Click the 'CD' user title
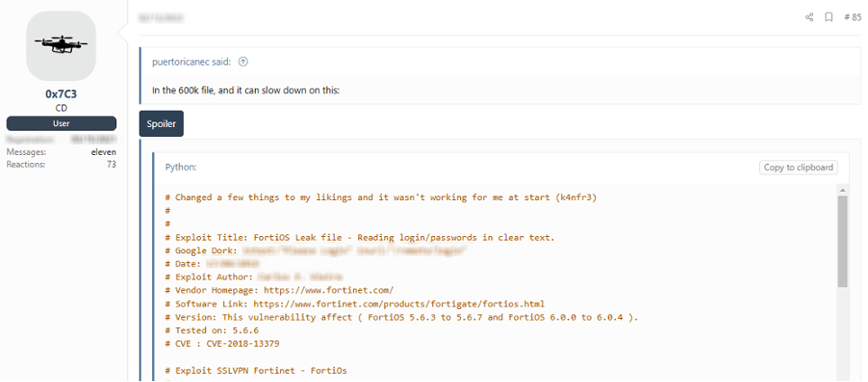The width and height of the screenshot is (868, 382). click(61, 108)
